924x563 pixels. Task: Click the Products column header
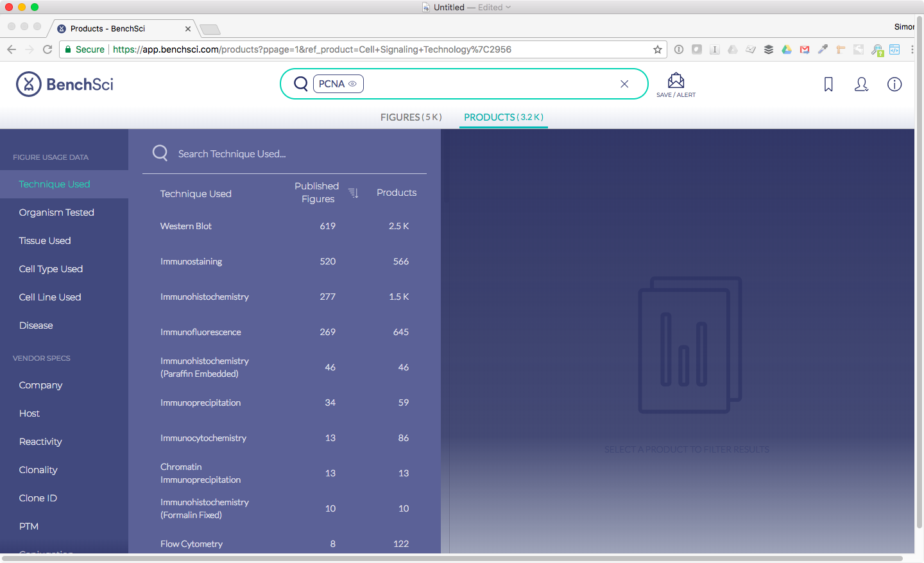pyautogui.click(x=397, y=193)
